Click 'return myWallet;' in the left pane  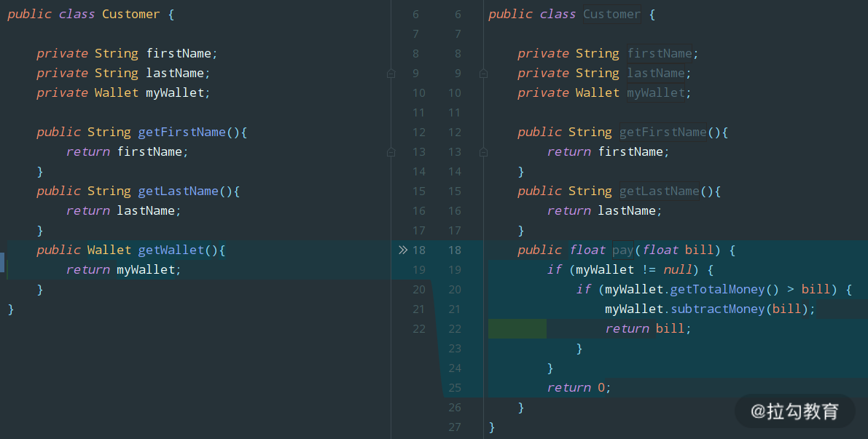pyautogui.click(x=123, y=270)
